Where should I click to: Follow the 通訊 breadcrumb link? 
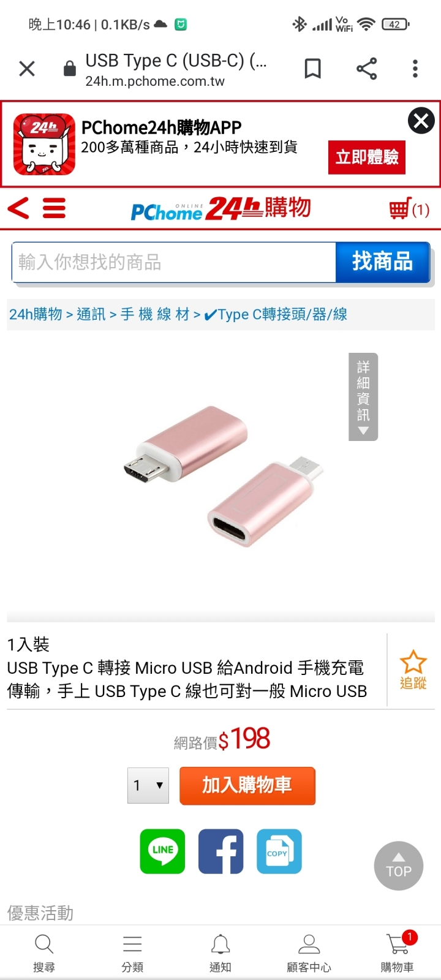click(91, 314)
